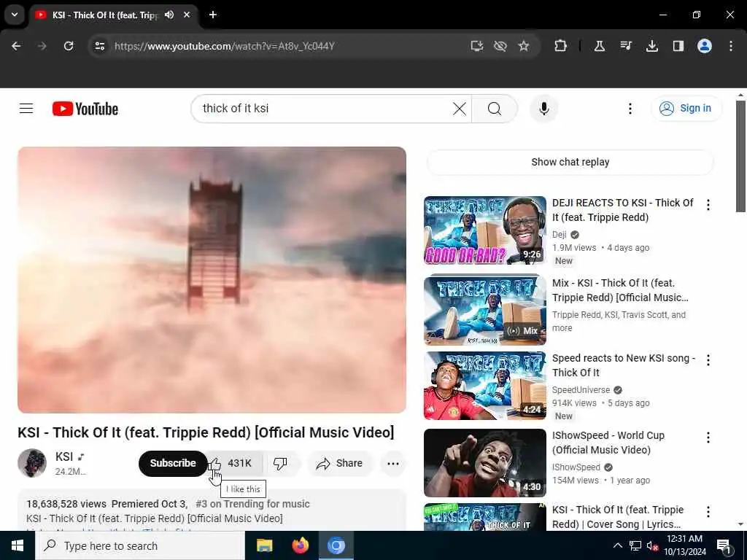Install app icon in address bar

click(477, 46)
